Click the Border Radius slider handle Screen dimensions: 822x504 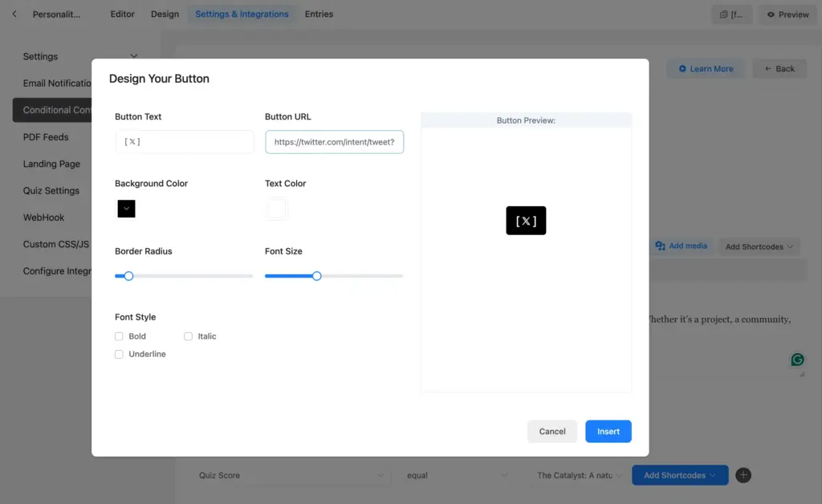128,276
